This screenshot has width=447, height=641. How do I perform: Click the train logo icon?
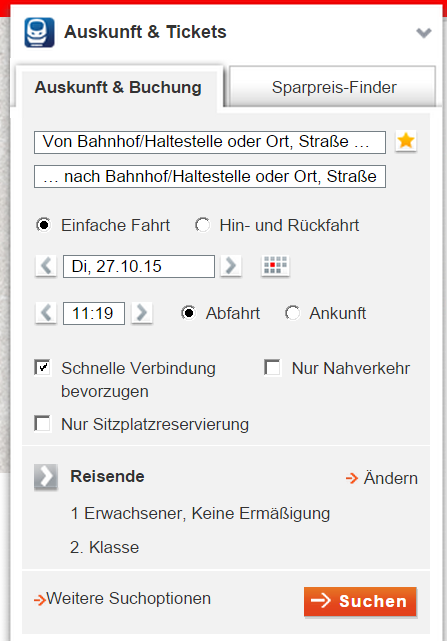click(x=39, y=32)
